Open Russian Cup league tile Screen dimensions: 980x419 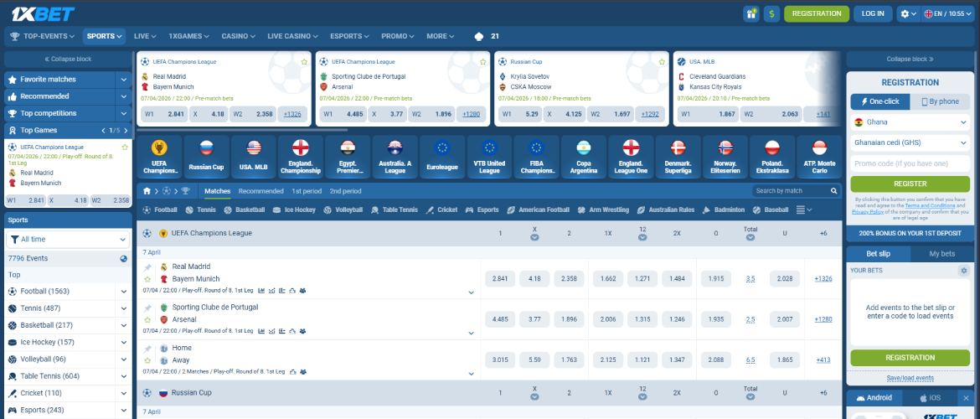tap(206, 157)
